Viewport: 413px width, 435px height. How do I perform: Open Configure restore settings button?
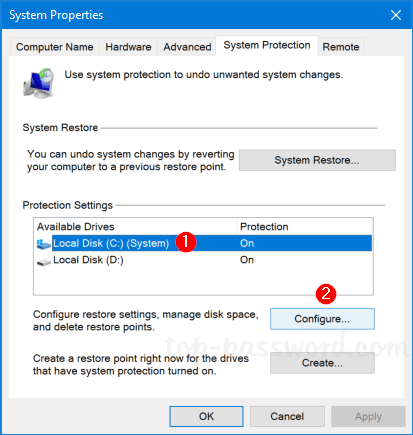(322, 319)
